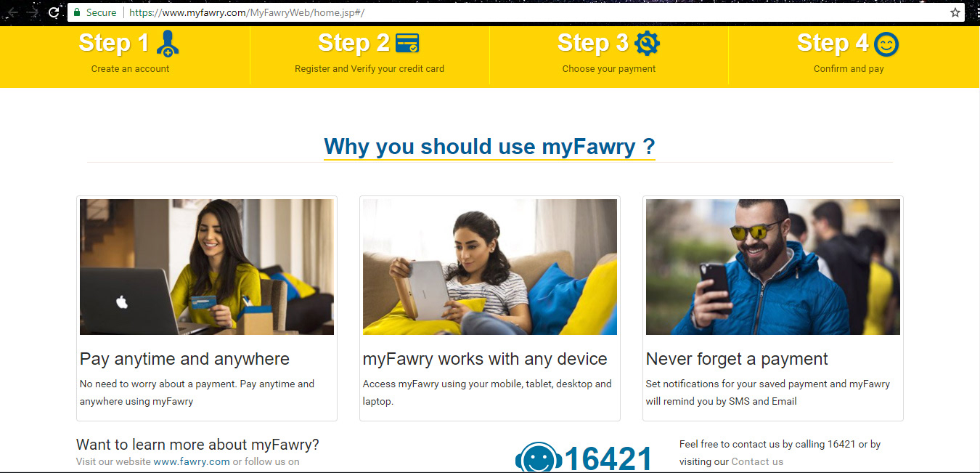Go back using the browser back arrow

click(13, 12)
